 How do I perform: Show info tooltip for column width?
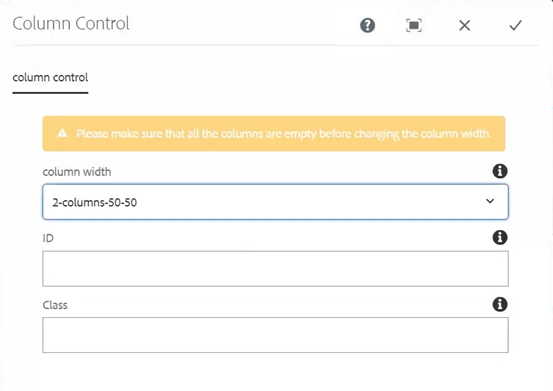(x=500, y=171)
